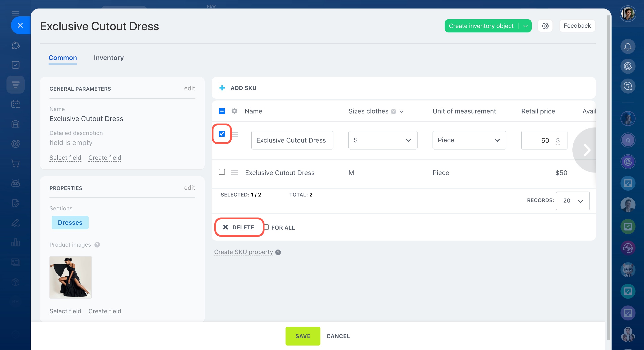The image size is (644, 350).
Task: Open the shopping cart sidebar icon
Action: tap(15, 164)
